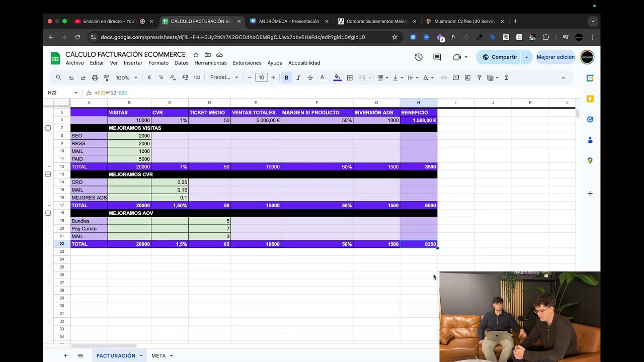Open Google Keep side panel icon

(590, 99)
